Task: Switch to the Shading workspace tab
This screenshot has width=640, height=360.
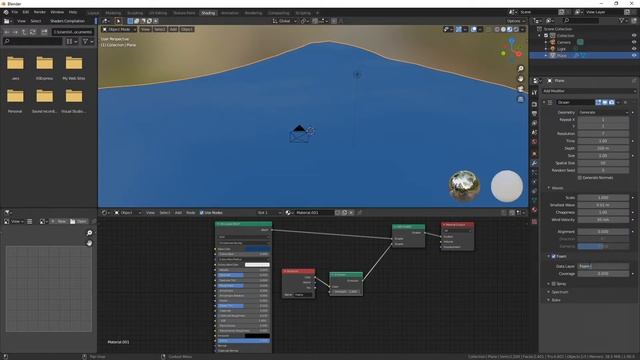Action: 208,13
